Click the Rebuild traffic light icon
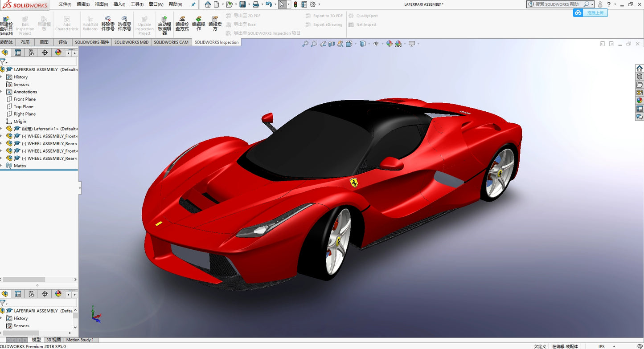Viewport: 644px width, 349px height. tap(295, 4)
